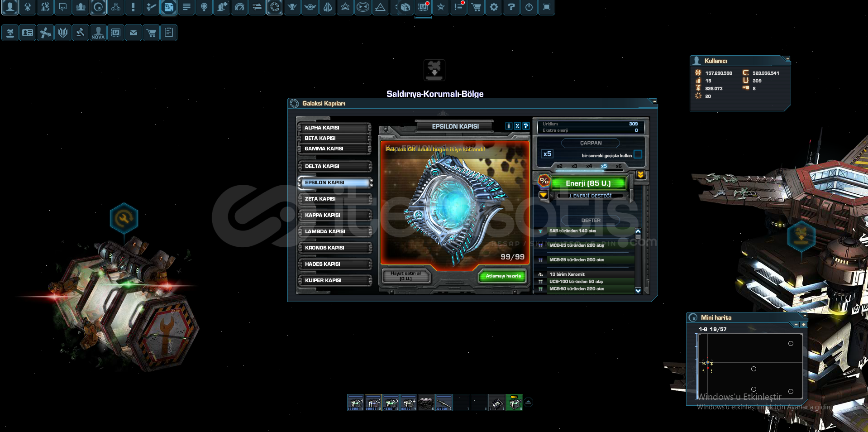Screen dimensions: 868x432
Task: Zoom out minimap with the minus button
Action: (796, 325)
